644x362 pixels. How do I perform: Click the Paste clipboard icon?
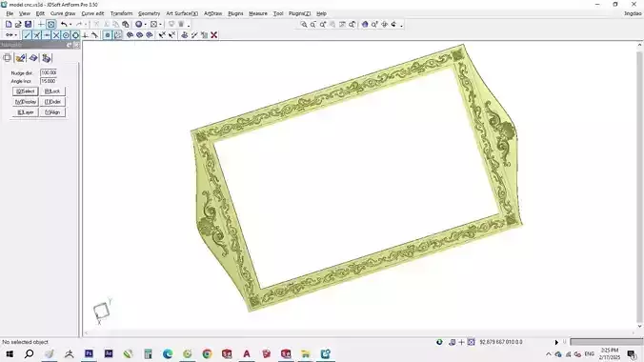(x=126, y=24)
